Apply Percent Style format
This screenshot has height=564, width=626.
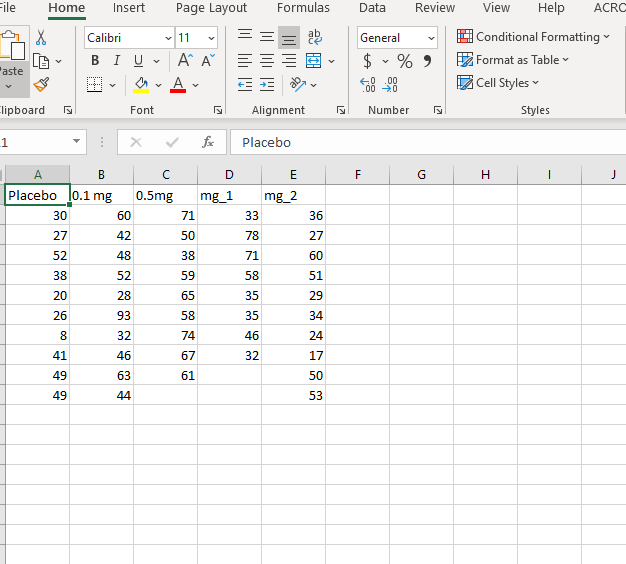coord(404,61)
